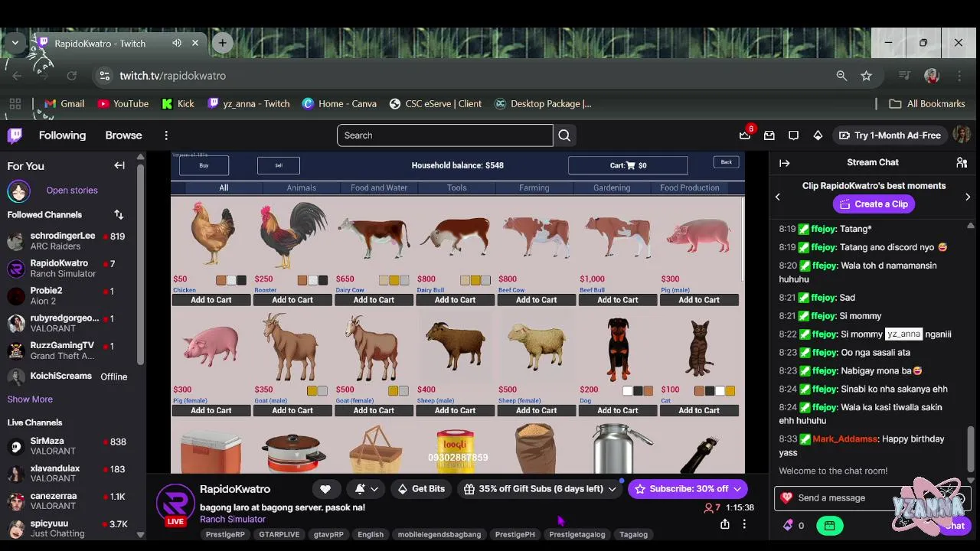Collapse the For You sidebar
This screenshot has height=551, width=980.
tap(119, 165)
